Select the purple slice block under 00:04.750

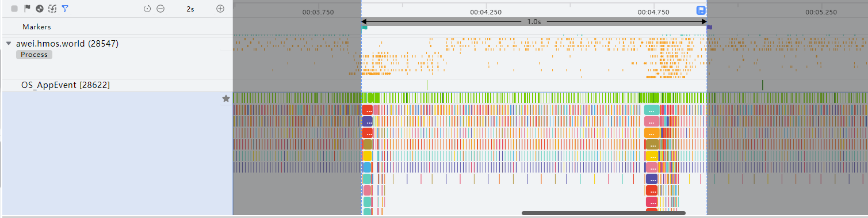[x=652, y=179]
